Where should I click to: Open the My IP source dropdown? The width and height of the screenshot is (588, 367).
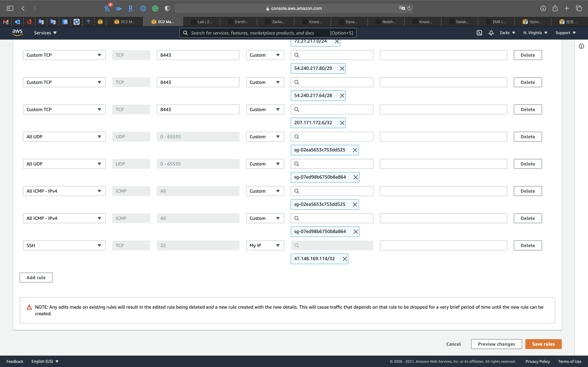pos(265,245)
